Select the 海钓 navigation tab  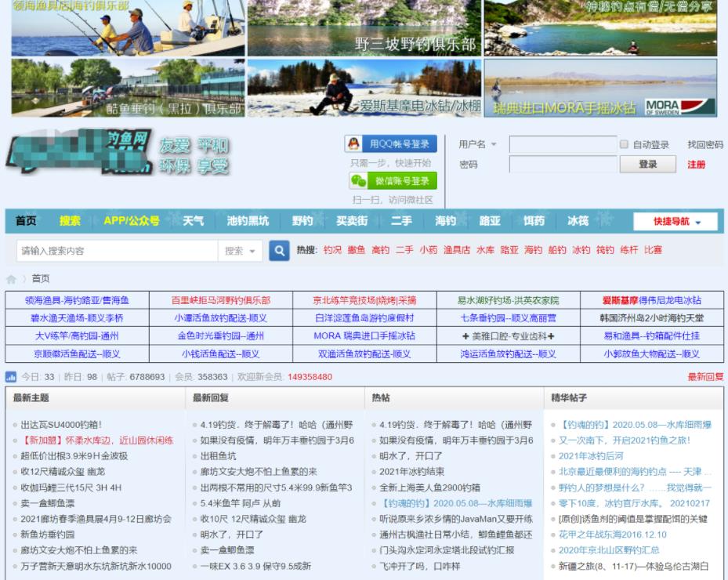point(446,221)
